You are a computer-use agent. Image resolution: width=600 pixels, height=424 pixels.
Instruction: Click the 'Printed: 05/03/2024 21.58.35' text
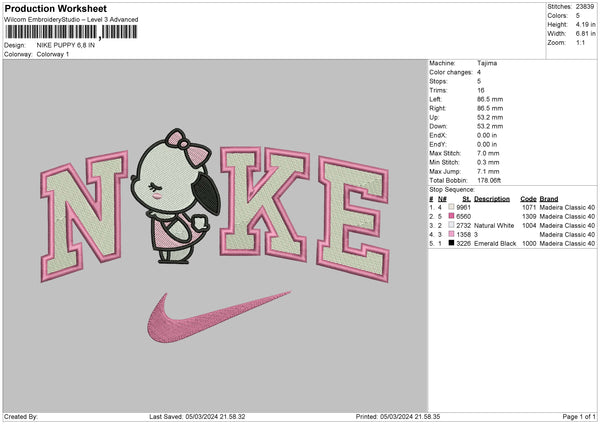[398, 416]
